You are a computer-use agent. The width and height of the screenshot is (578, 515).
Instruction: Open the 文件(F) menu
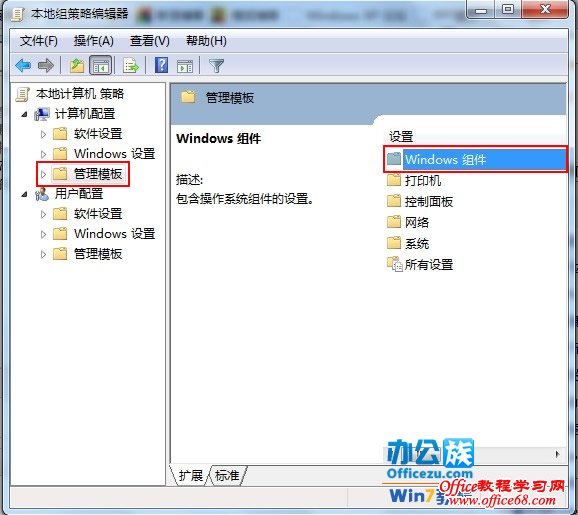point(39,41)
